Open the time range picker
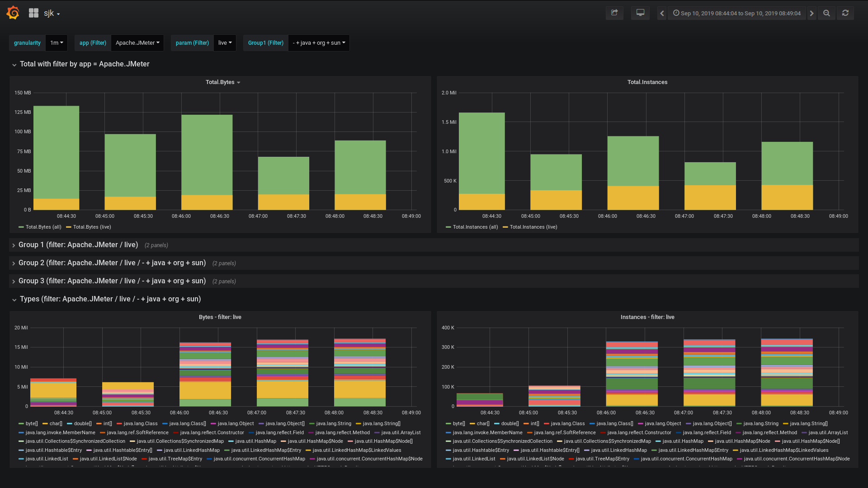 pyautogui.click(x=736, y=13)
